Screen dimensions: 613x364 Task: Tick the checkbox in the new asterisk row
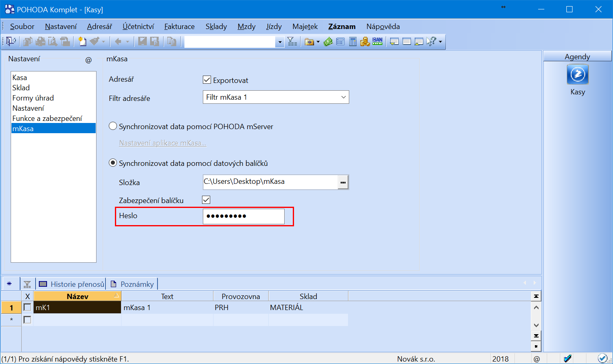(x=27, y=319)
